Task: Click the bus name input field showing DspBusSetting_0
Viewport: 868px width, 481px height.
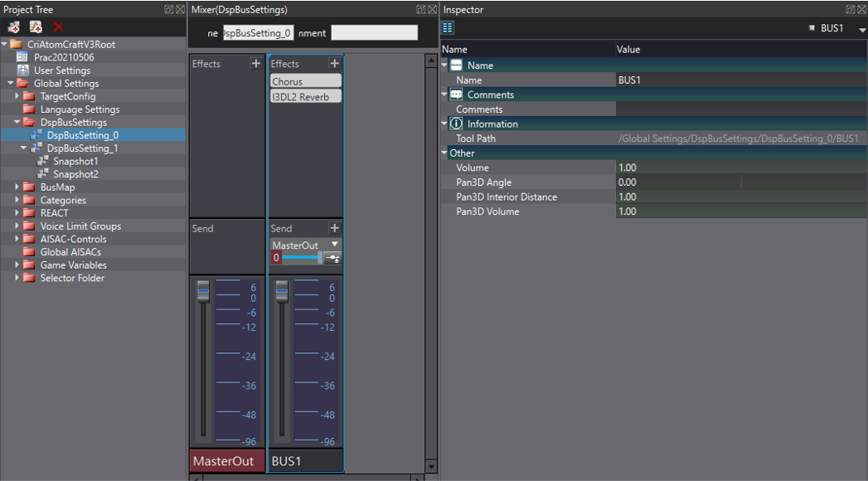Action: 259,32
